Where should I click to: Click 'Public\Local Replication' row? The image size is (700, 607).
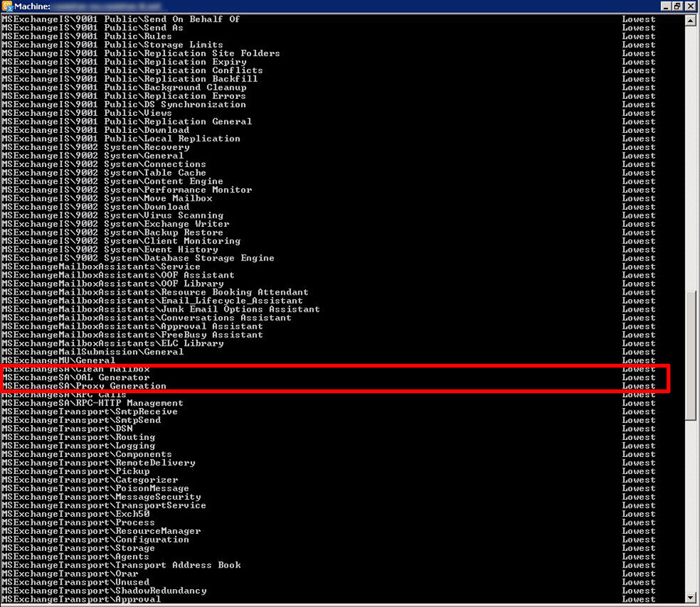coord(328,138)
